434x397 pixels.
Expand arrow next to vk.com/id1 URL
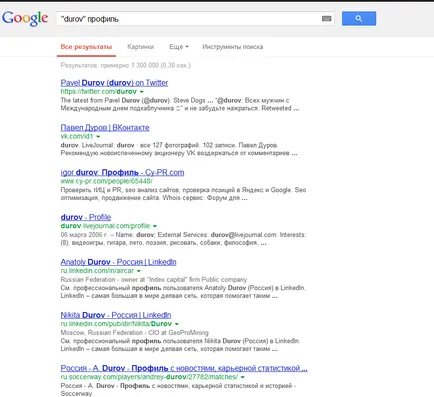[x=98, y=136]
